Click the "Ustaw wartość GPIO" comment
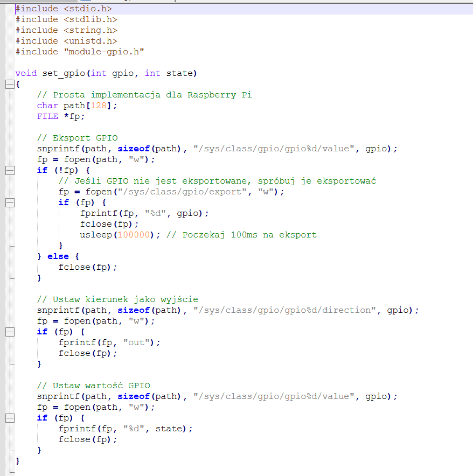The width and height of the screenshot is (473, 476). coord(93,386)
